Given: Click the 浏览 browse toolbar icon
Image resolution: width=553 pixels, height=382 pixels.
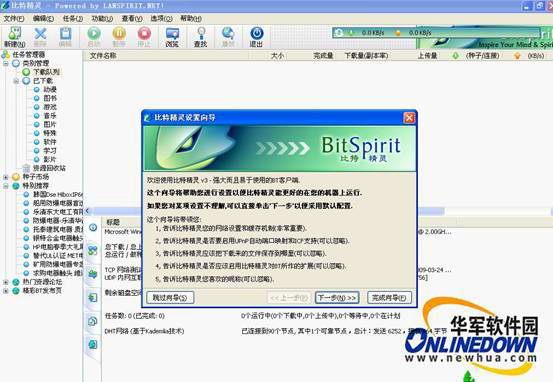Looking at the screenshot, I should [x=172, y=34].
